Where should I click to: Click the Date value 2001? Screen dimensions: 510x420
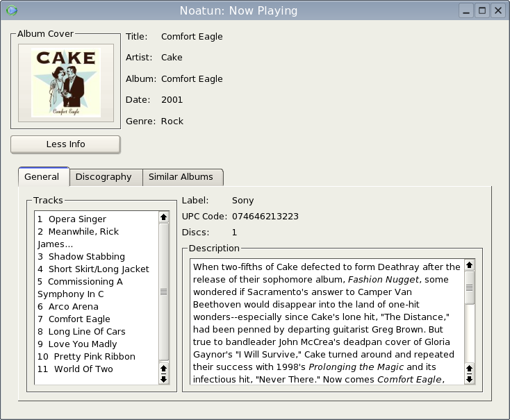(x=172, y=100)
